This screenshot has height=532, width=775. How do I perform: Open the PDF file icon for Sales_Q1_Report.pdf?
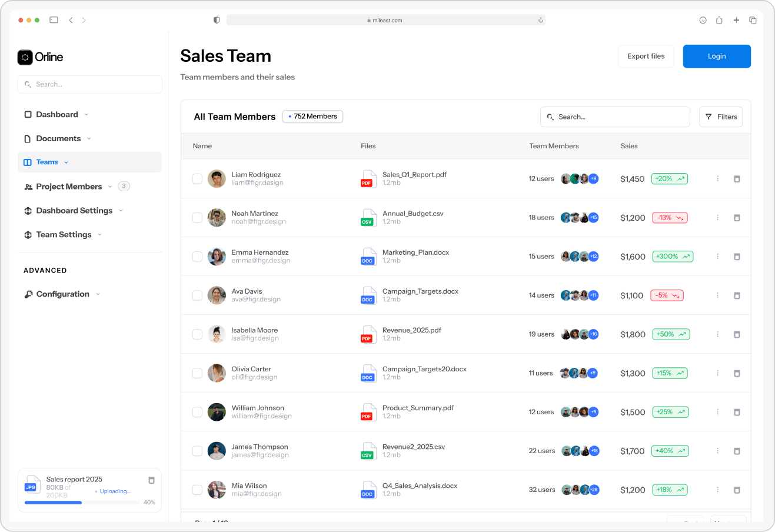368,178
